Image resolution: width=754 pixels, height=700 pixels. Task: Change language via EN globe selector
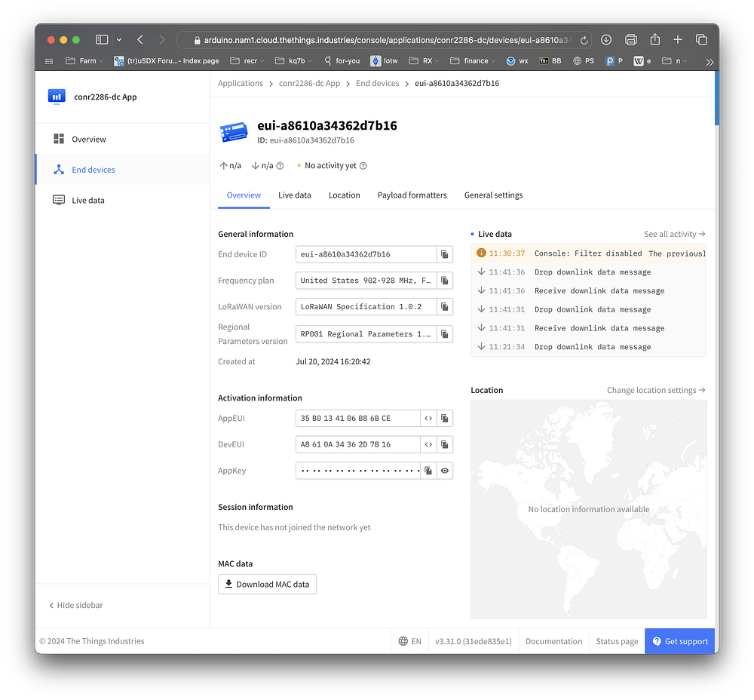click(x=409, y=641)
